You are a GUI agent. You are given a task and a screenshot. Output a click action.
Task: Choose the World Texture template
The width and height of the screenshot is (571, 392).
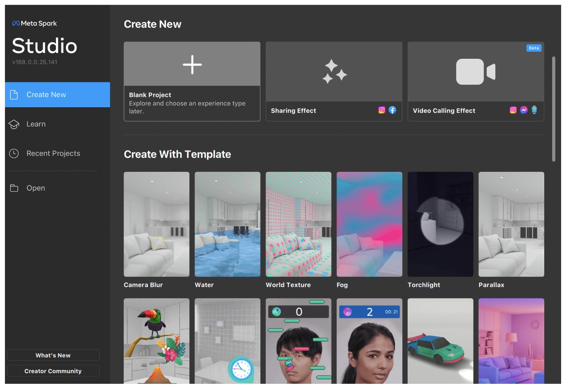(299, 224)
